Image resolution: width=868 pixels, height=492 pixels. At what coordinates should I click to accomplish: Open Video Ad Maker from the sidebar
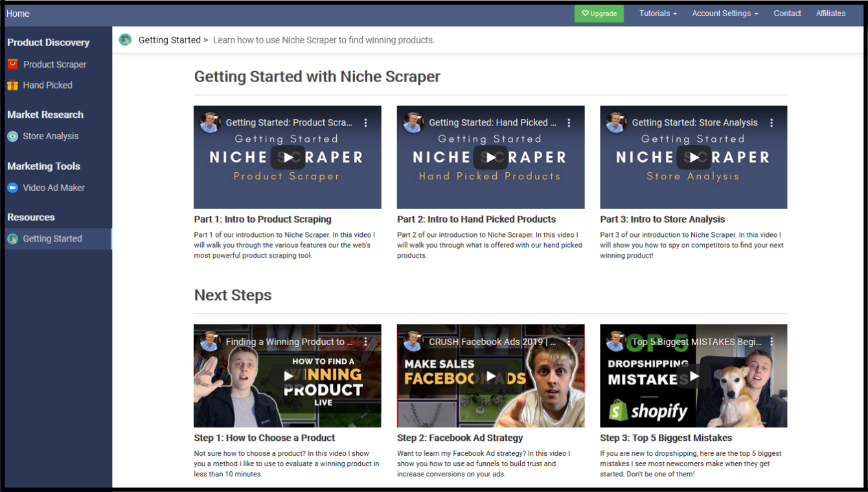(54, 187)
